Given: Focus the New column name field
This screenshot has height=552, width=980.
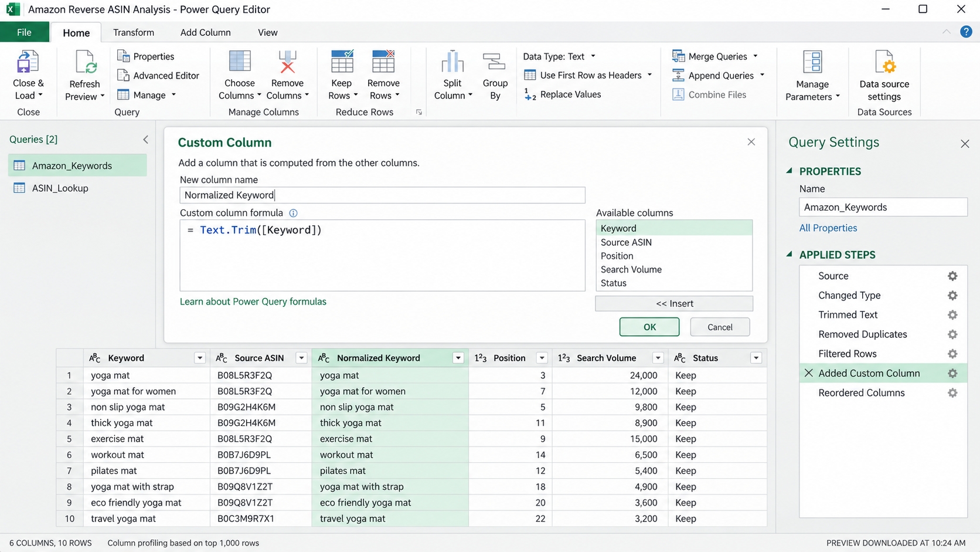Looking at the screenshot, I should (382, 195).
